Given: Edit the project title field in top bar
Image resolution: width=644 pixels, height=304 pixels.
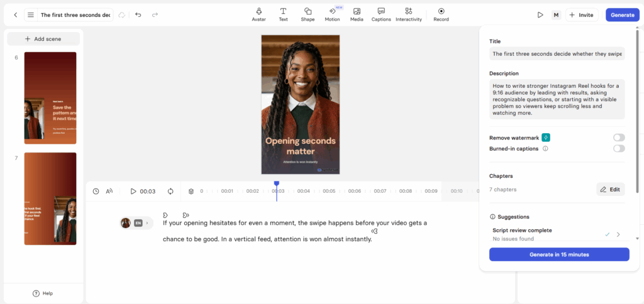Looking at the screenshot, I should tap(75, 15).
